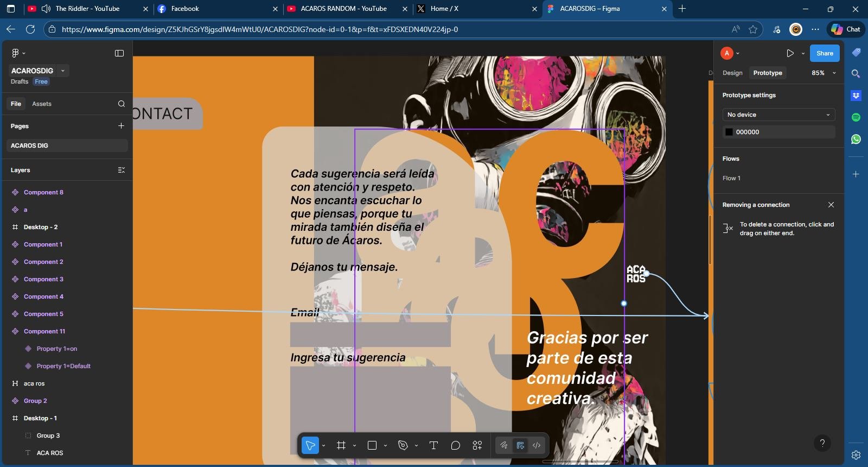The height and width of the screenshot is (467, 868).
Task: Switch to Design mode in toolbar
Action: [x=520, y=445]
